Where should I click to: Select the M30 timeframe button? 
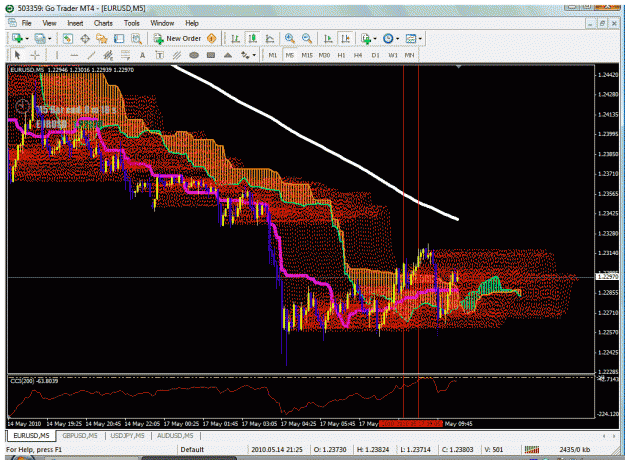click(x=324, y=55)
